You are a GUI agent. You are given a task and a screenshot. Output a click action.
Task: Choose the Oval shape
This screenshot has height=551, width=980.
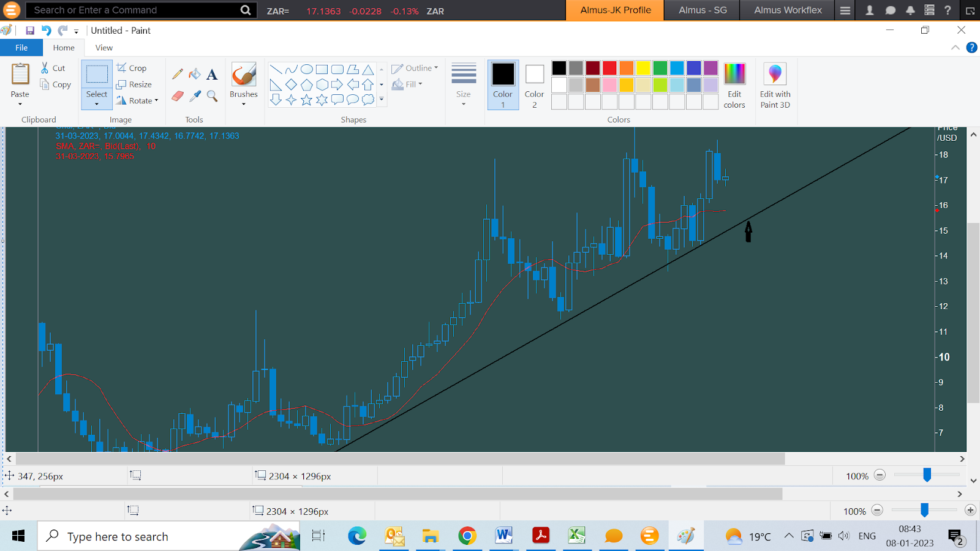click(306, 69)
